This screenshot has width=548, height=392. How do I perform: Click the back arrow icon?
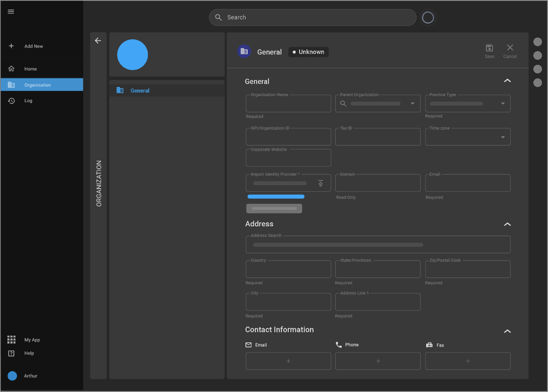pyautogui.click(x=98, y=41)
